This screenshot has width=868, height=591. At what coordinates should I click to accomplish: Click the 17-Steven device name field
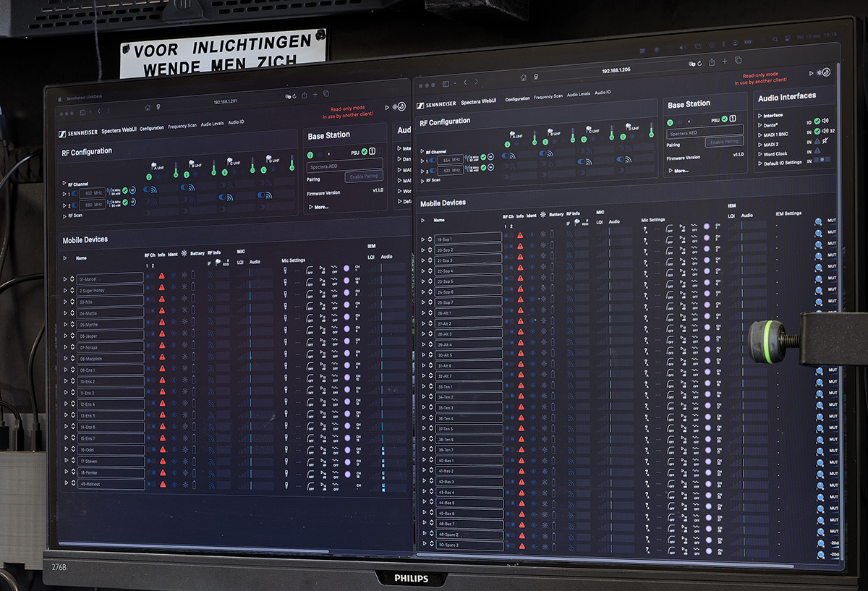click(111, 462)
